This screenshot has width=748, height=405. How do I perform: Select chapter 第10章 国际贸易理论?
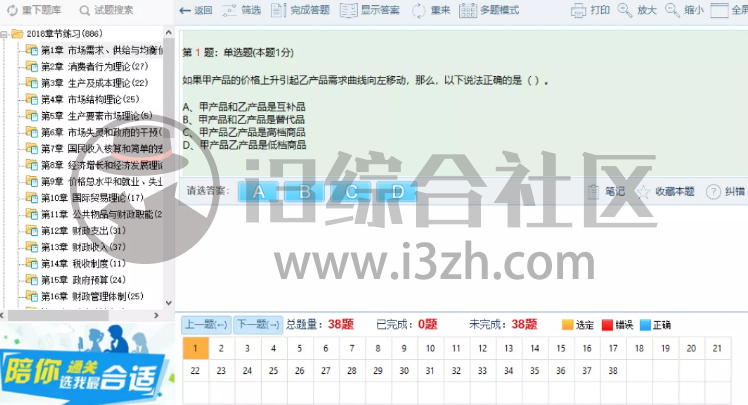coord(92,198)
